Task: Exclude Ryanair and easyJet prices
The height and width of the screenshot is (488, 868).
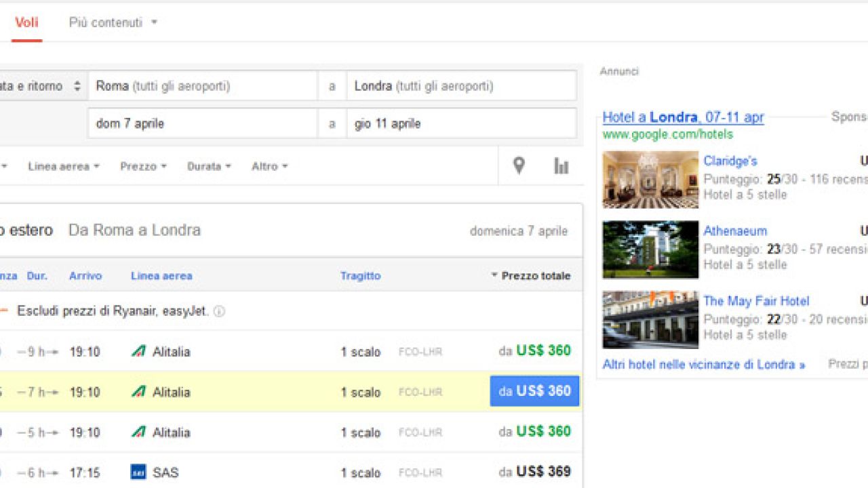Action: point(113,311)
